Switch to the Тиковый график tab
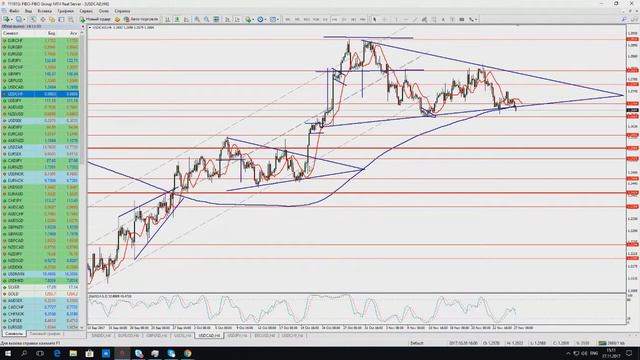640x360 pixels. [45, 334]
